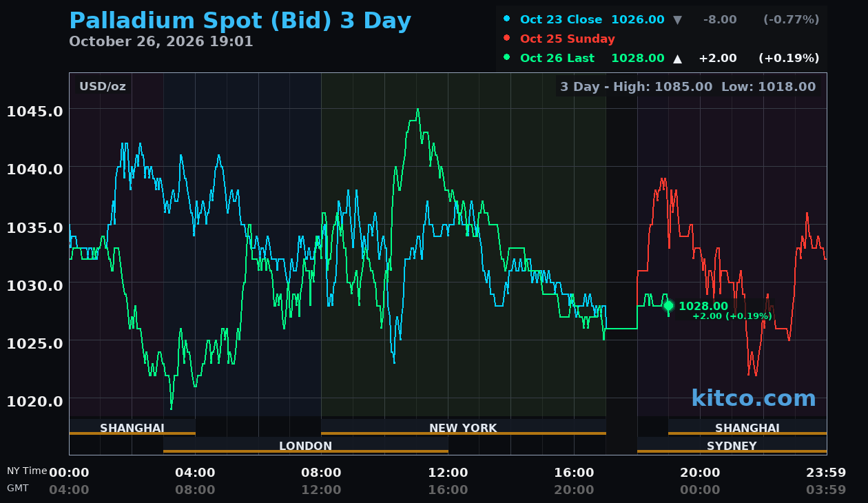Click the '03:59' GMT time label
The image size is (868, 503).
tap(826, 490)
